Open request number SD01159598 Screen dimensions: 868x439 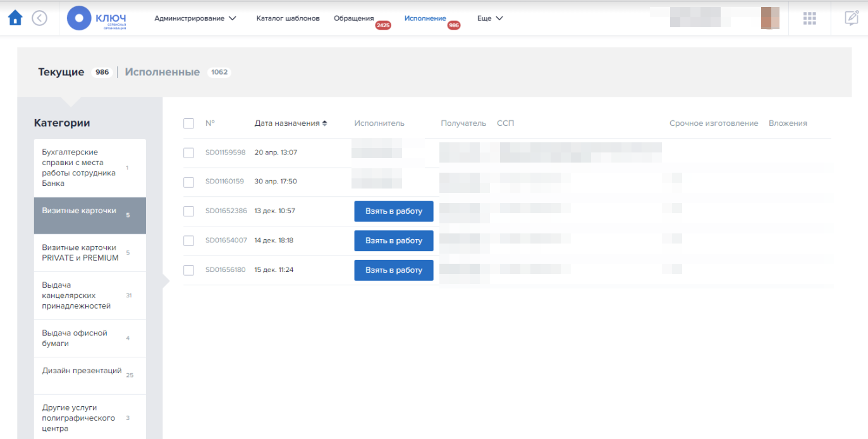[226, 152]
